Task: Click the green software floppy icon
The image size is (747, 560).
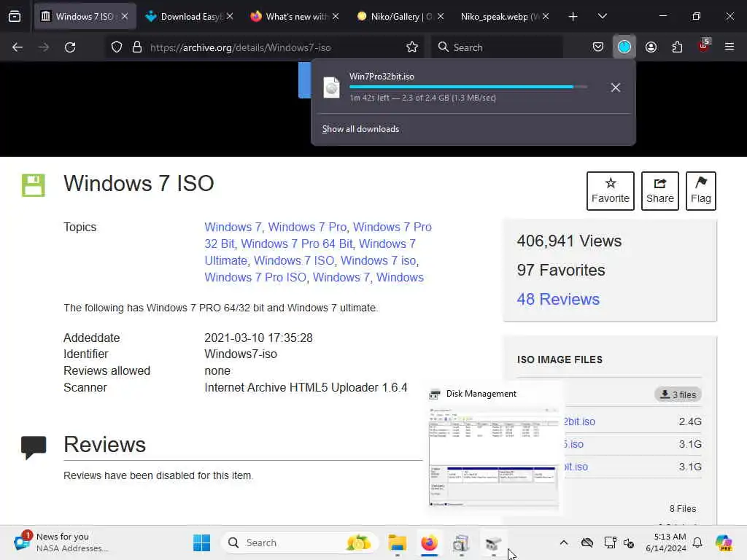Action: (x=34, y=185)
